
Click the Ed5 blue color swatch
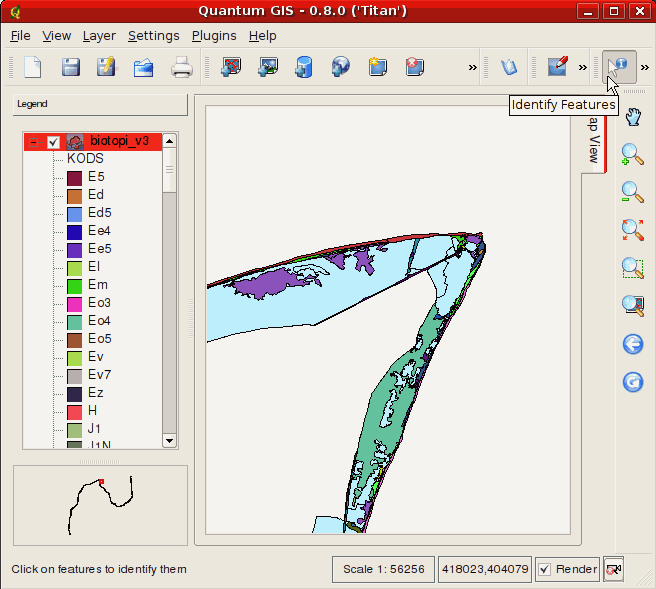coord(74,214)
